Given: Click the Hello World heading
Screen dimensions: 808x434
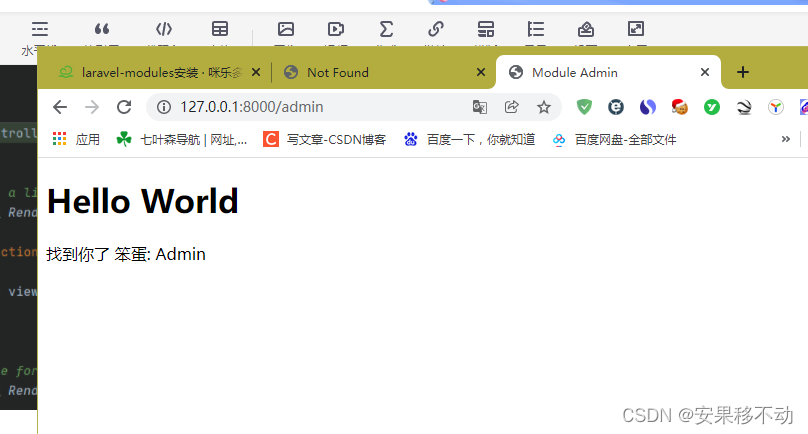Looking at the screenshot, I should [x=143, y=201].
